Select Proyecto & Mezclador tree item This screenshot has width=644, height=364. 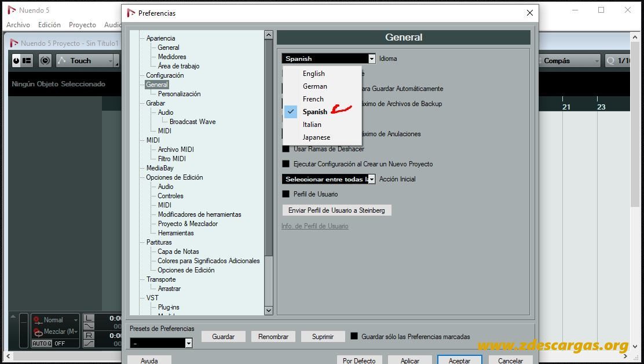[188, 224]
